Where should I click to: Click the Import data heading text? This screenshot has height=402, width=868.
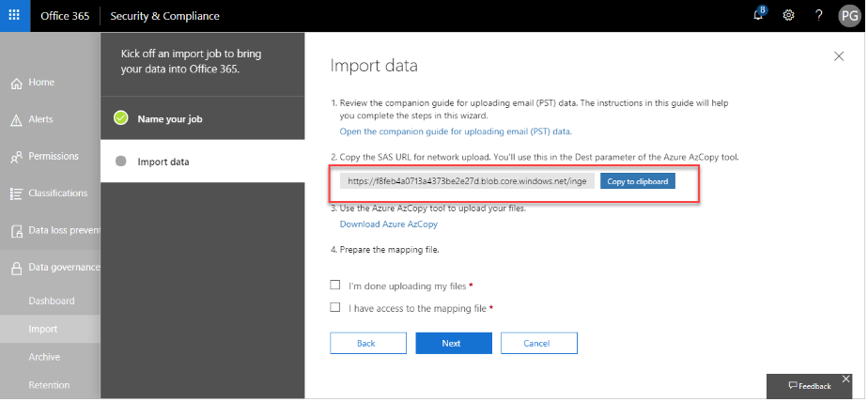click(x=374, y=66)
